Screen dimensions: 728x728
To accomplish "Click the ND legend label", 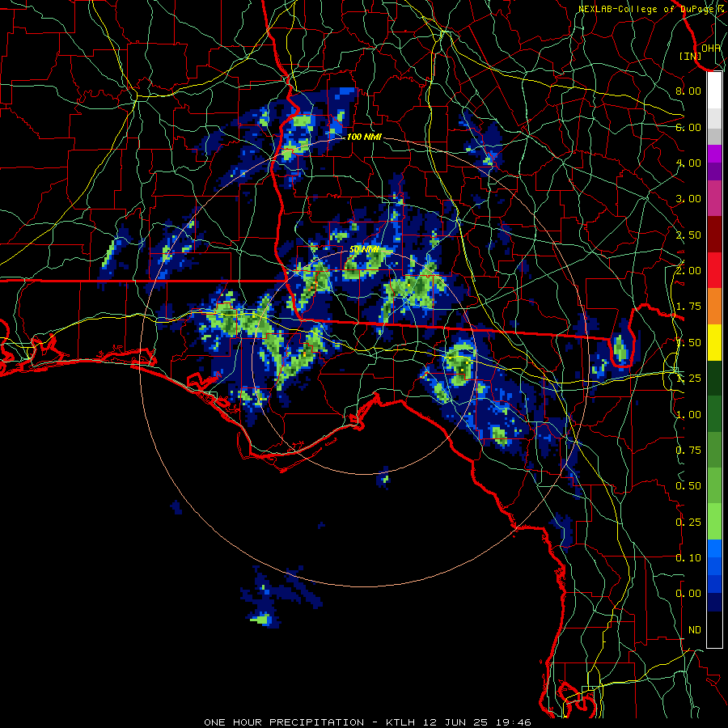I will pos(695,630).
